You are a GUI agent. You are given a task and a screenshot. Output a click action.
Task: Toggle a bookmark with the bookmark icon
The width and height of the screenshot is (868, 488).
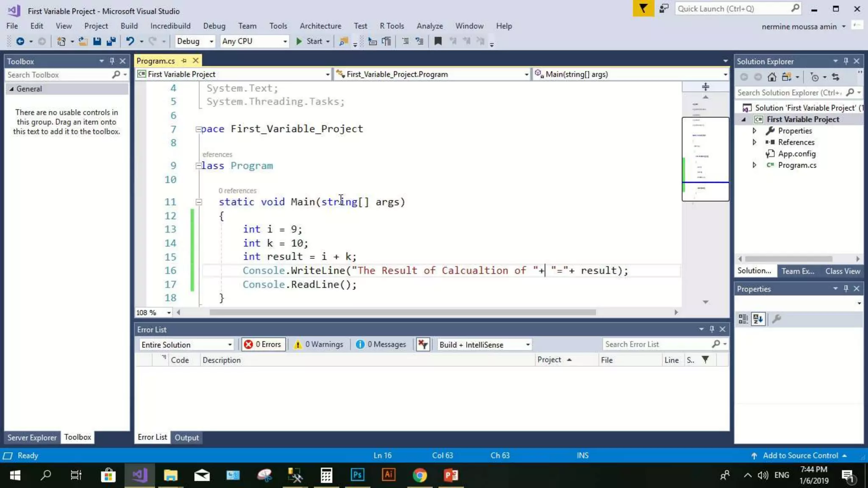438,41
